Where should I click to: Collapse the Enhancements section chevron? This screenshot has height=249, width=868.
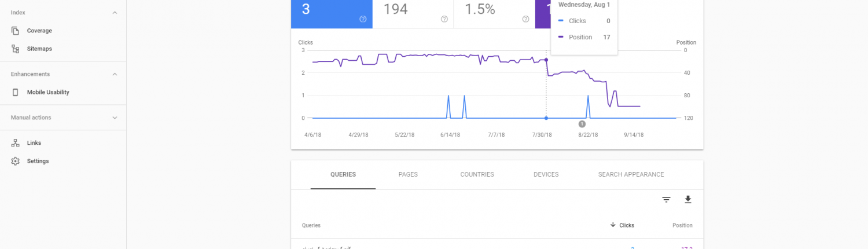(x=115, y=74)
